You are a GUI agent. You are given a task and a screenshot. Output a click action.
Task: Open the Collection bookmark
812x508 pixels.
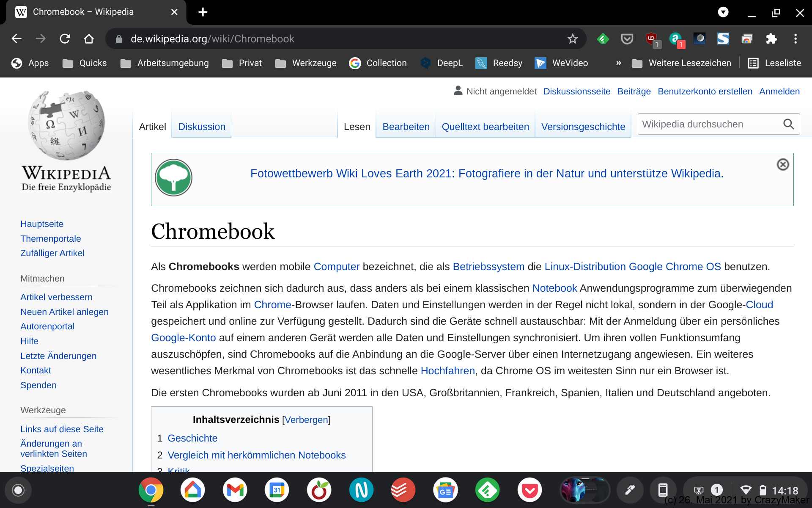[378, 63]
